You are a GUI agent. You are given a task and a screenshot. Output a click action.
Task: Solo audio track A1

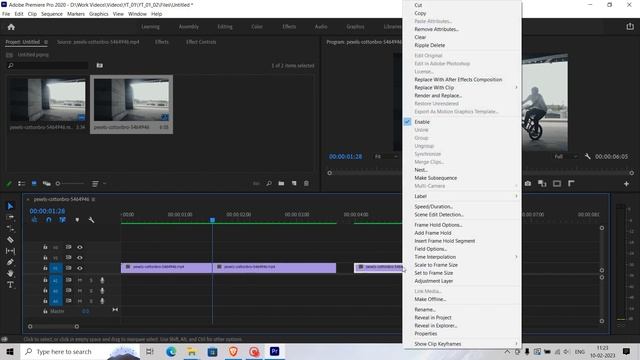click(x=91, y=280)
